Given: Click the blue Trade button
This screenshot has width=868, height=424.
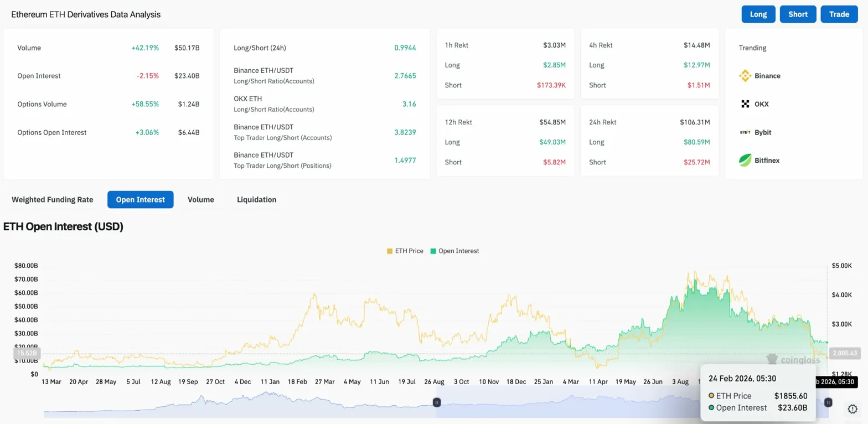Looking at the screenshot, I should pos(839,14).
